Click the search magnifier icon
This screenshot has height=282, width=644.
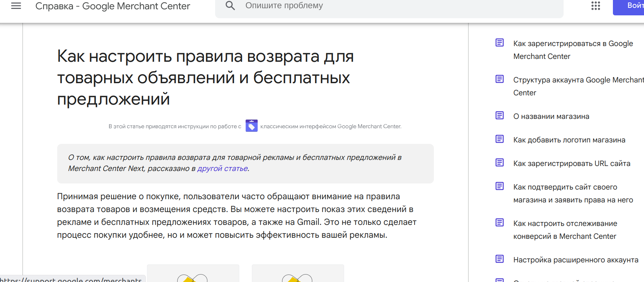tap(231, 5)
